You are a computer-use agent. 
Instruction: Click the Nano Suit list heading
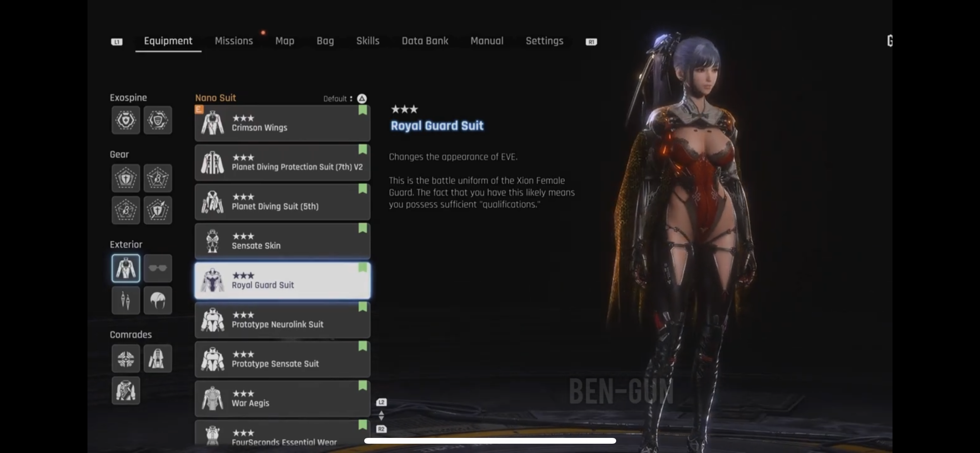point(216,98)
